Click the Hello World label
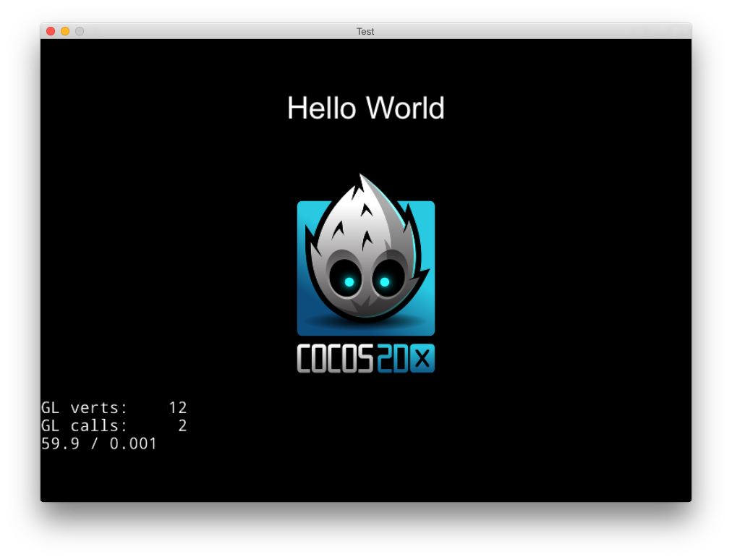This screenshot has height=560, width=732. (365, 108)
